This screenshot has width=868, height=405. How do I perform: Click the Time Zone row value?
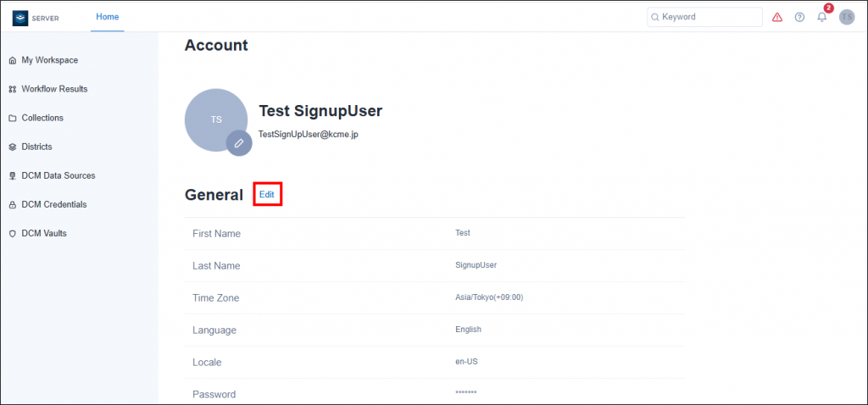[489, 297]
